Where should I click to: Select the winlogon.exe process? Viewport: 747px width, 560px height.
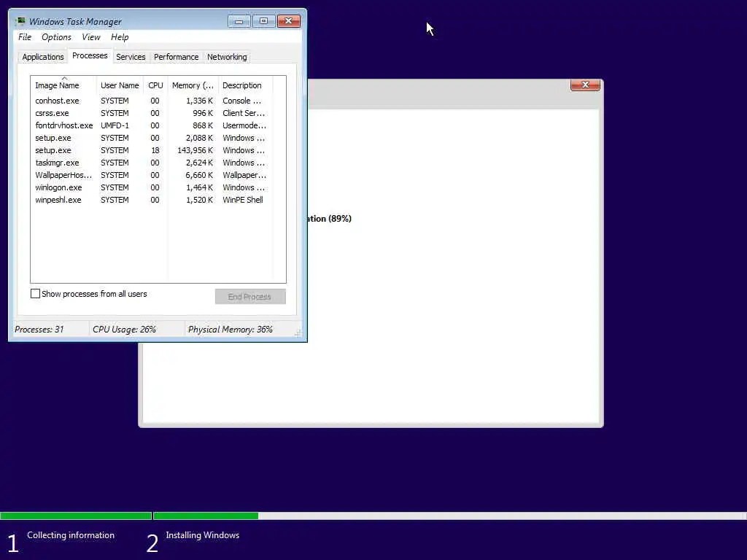click(152, 187)
